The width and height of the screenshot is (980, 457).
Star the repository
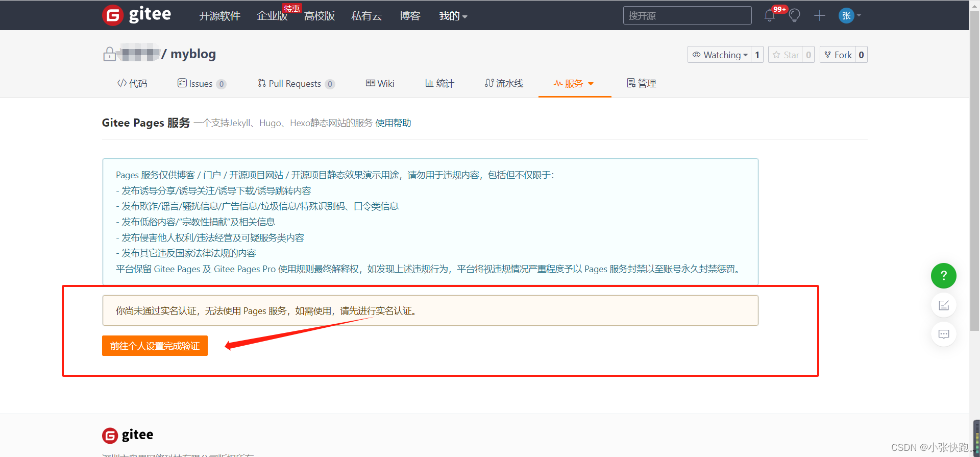coord(786,55)
